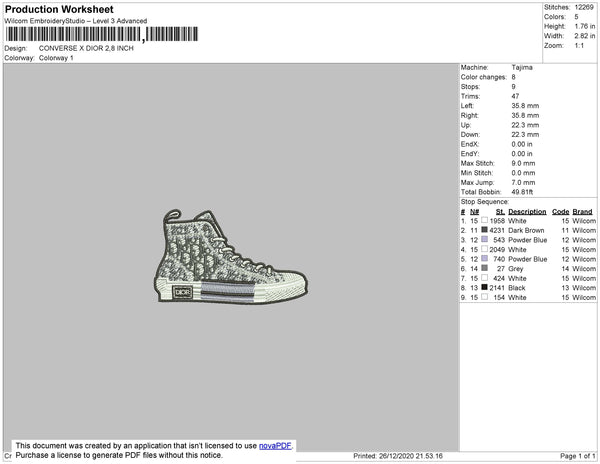Select the Dark Brown swatch in stop 2
The width and height of the screenshot is (600, 464).
pyautogui.click(x=484, y=230)
